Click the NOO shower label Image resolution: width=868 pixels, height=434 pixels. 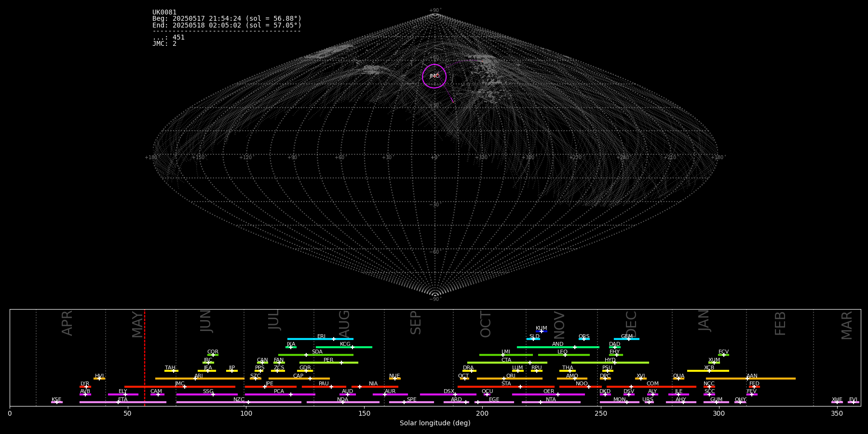[582, 384]
